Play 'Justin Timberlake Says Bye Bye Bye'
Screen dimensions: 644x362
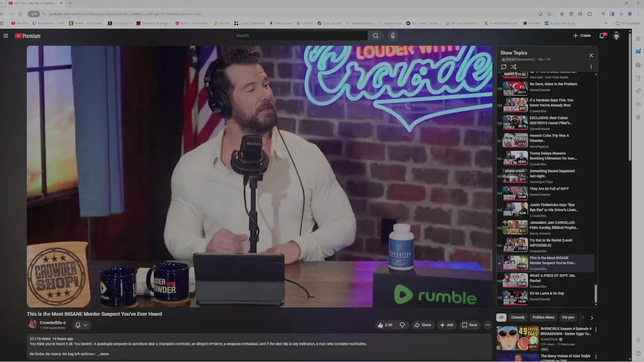pyautogui.click(x=546, y=210)
